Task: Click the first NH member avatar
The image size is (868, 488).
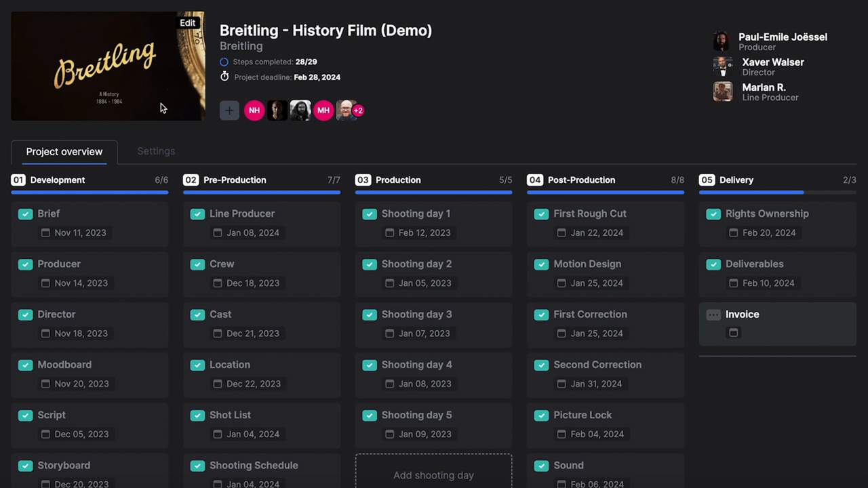Action: pos(254,110)
